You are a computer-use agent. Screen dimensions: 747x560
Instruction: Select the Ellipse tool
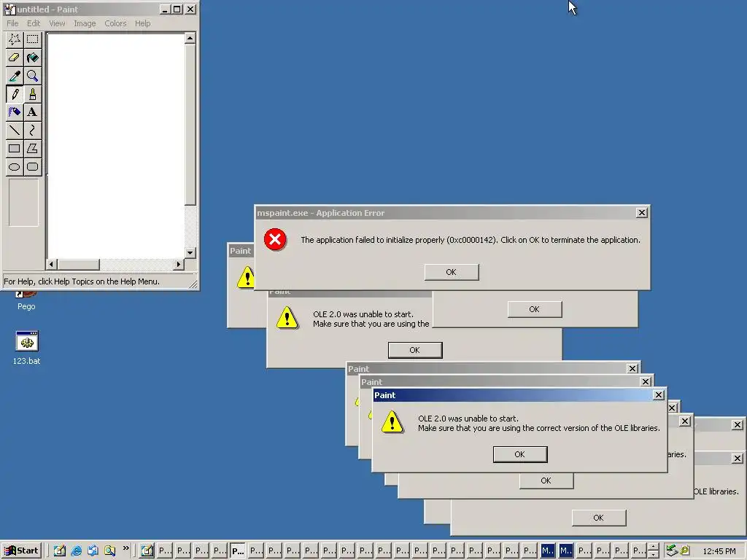(15, 167)
